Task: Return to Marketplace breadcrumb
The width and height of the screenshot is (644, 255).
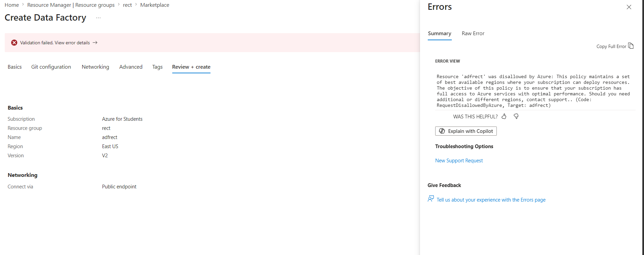Action: 155,5
